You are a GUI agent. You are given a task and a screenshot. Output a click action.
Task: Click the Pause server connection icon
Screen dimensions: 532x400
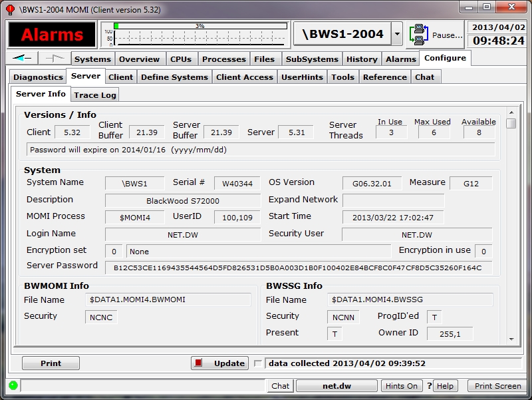point(420,34)
